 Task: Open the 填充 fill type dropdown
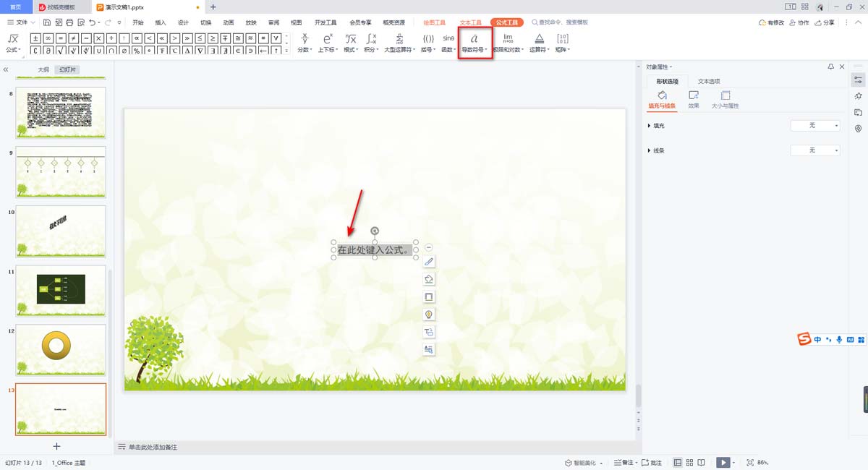pos(815,126)
